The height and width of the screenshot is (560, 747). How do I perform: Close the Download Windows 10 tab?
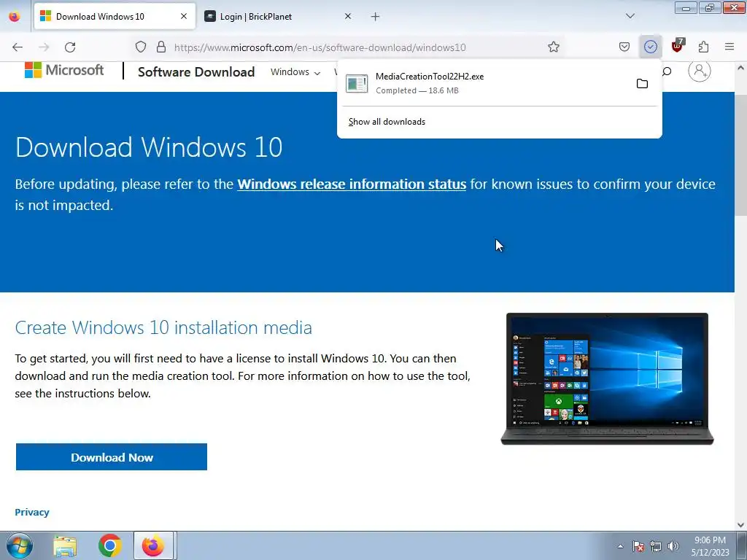click(184, 16)
